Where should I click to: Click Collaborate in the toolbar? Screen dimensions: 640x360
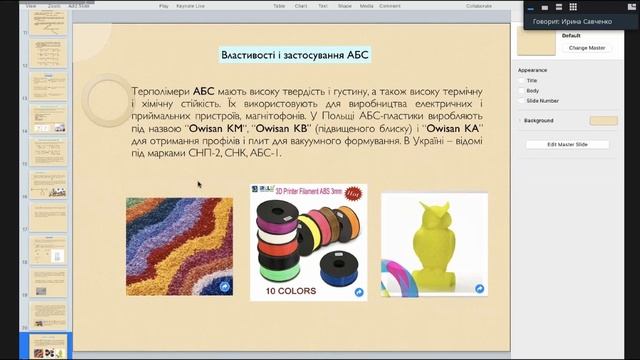click(479, 6)
